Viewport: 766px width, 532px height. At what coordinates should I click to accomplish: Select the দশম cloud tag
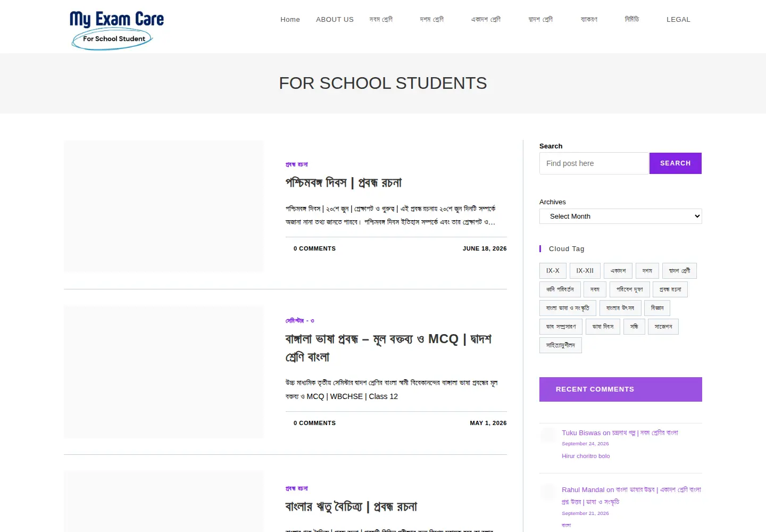click(x=647, y=271)
